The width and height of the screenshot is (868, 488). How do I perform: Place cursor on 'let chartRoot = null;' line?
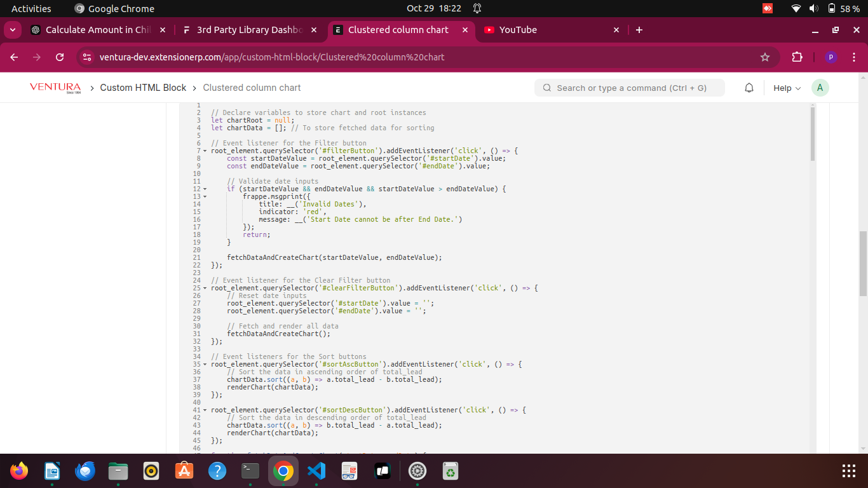click(x=252, y=120)
